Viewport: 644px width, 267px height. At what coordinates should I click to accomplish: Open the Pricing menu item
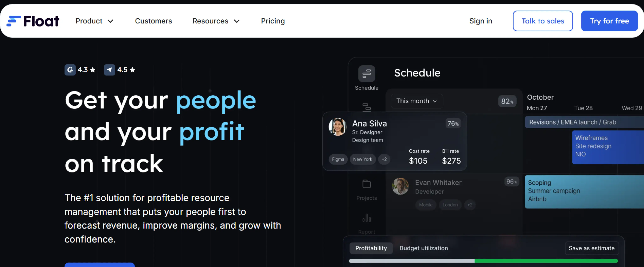tap(273, 21)
